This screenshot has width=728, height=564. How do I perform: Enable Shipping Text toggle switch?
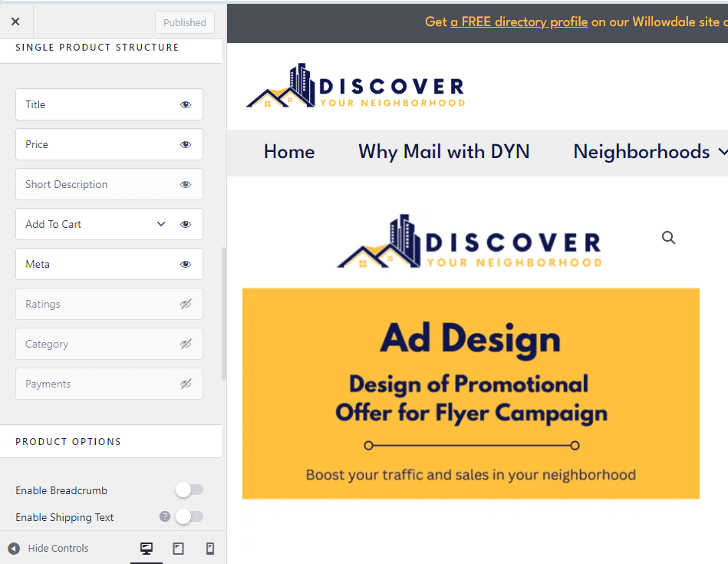coord(189,516)
